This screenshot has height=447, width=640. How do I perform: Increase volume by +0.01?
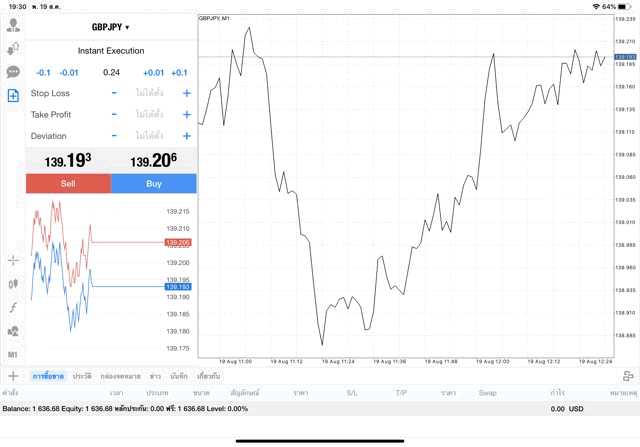(x=153, y=72)
